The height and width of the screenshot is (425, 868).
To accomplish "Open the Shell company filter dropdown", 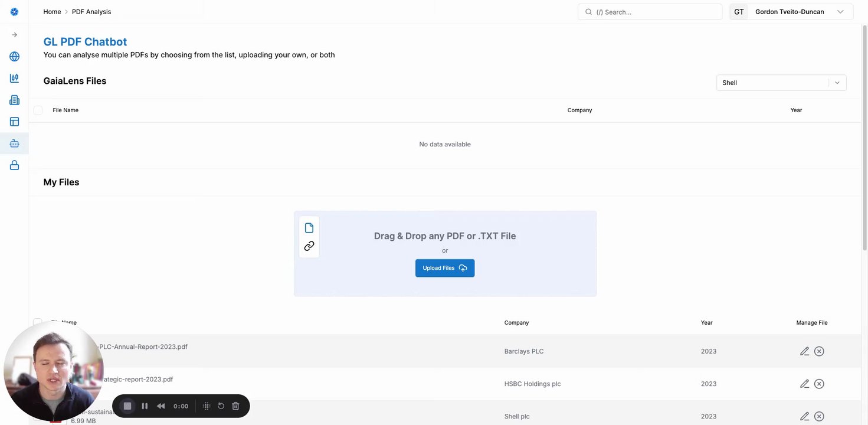I will pyautogui.click(x=781, y=83).
